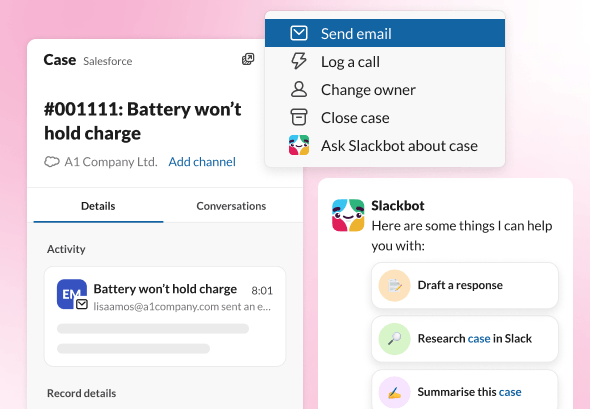Click the Add channel link
The width and height of the screenshot is (590, 409).
tap(202, 162)
